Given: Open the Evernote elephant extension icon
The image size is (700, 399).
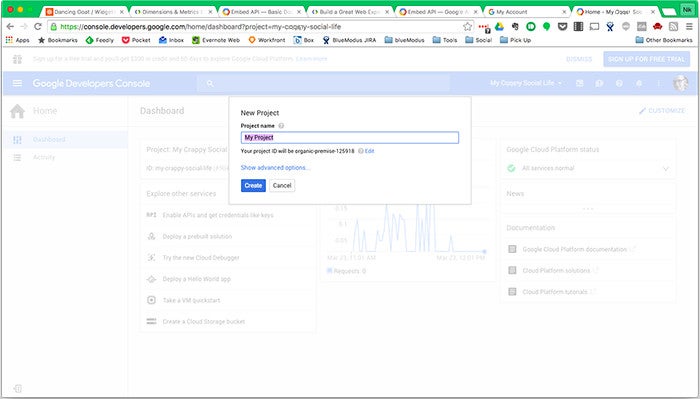Looking at the screenshot, I should (x=515, y=27).
